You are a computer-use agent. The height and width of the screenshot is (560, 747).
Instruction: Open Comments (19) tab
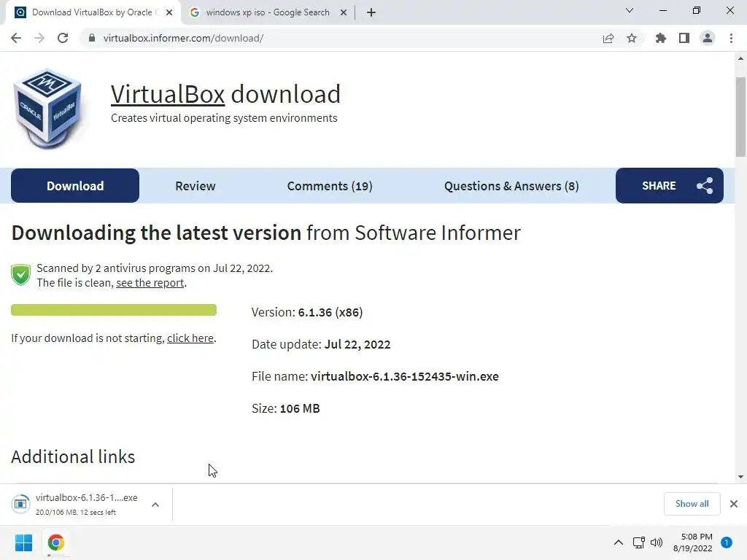[330, 186]
